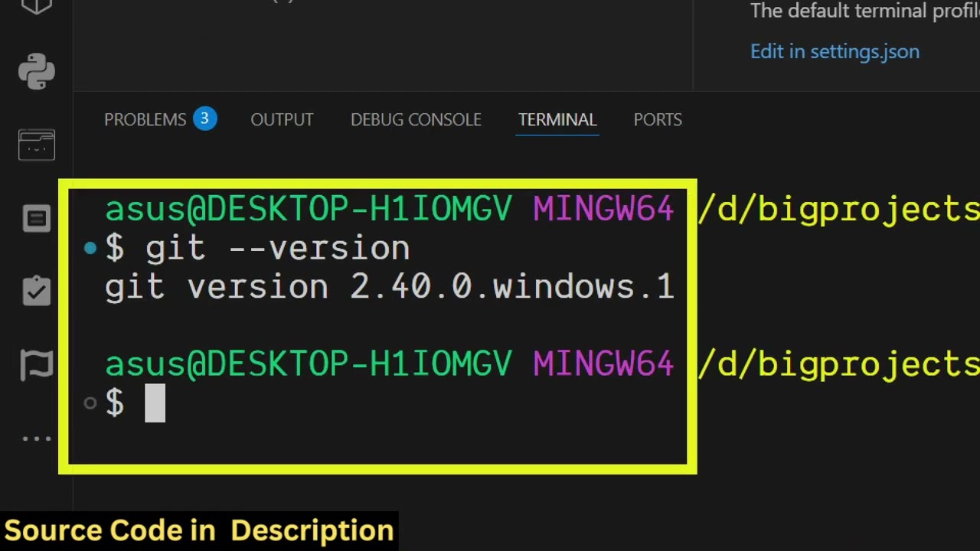Viewport: 980px width, 551px height.
Task: Show additional views via the three-dots icon
Action: click(x=37, y=439)
